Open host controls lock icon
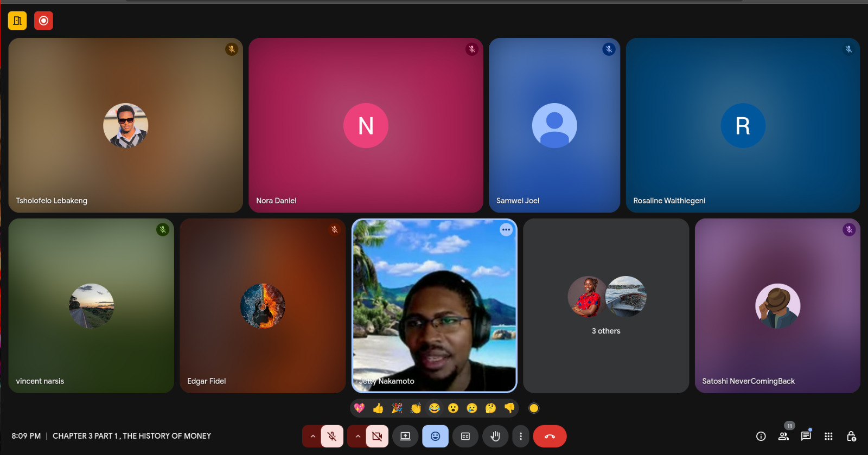Image resolution: width=868 pixels, height=455 pixels. [x=851, y=436]
